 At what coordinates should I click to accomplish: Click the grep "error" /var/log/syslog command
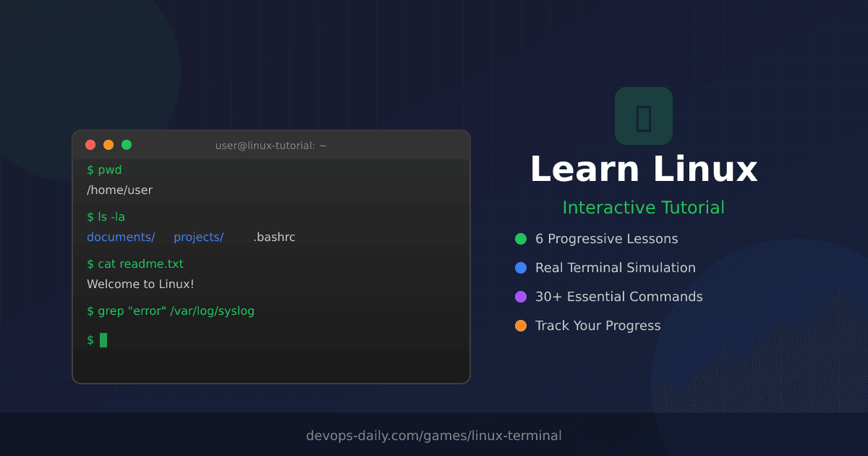click(170, 311)
